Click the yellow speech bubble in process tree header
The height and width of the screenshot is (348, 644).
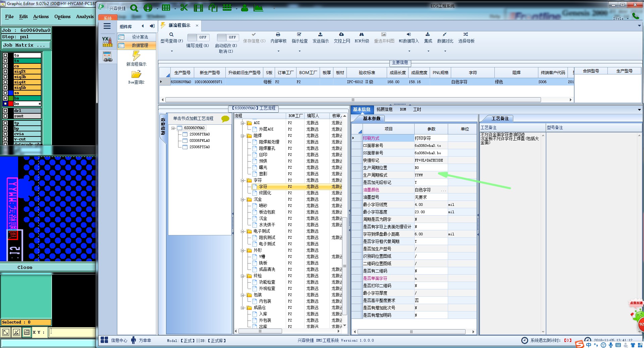point(225,119)
